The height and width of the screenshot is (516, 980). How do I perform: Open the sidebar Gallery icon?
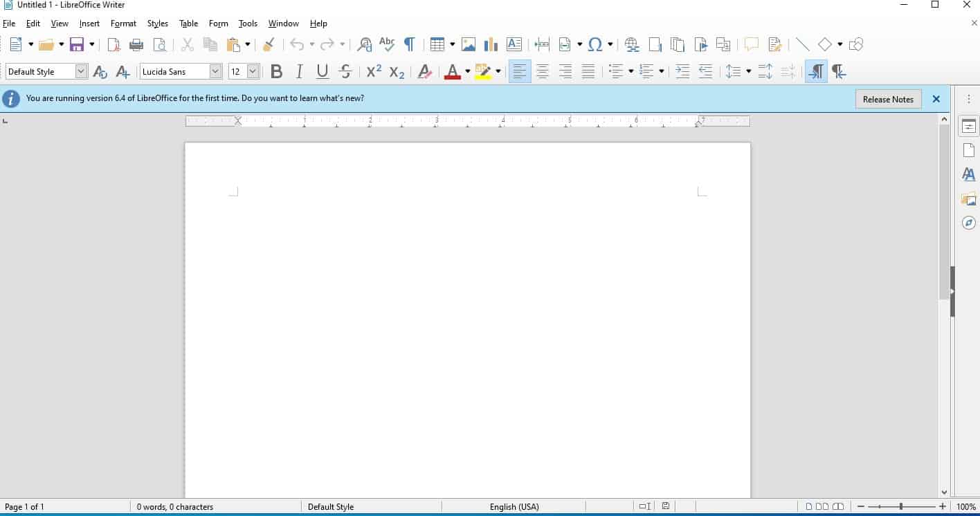[x=968, y=199]
